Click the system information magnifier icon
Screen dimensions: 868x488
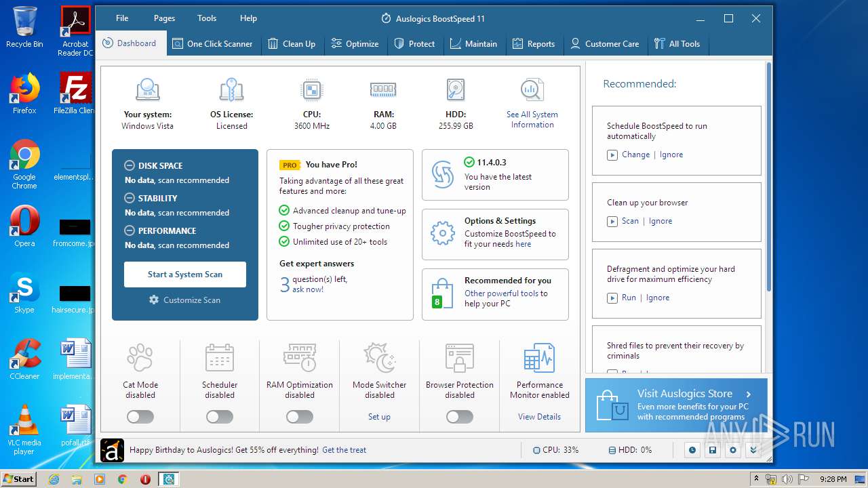(532, 90)
